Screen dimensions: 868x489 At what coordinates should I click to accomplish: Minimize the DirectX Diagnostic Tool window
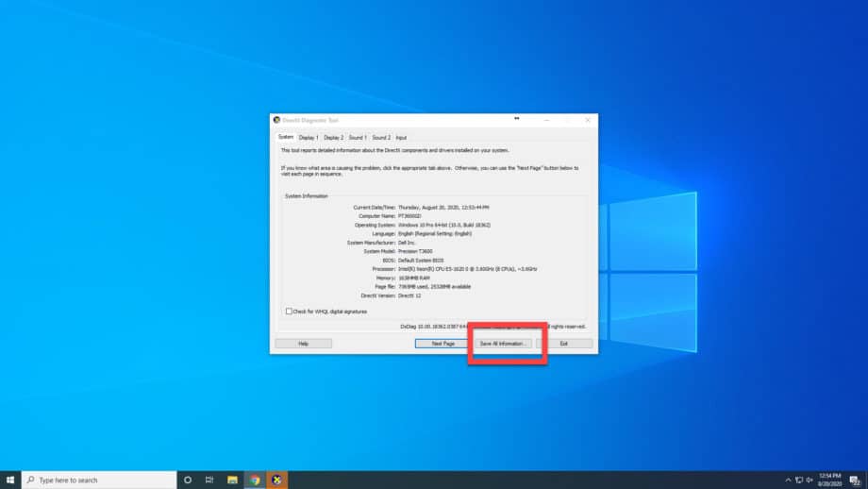point(546,120)
